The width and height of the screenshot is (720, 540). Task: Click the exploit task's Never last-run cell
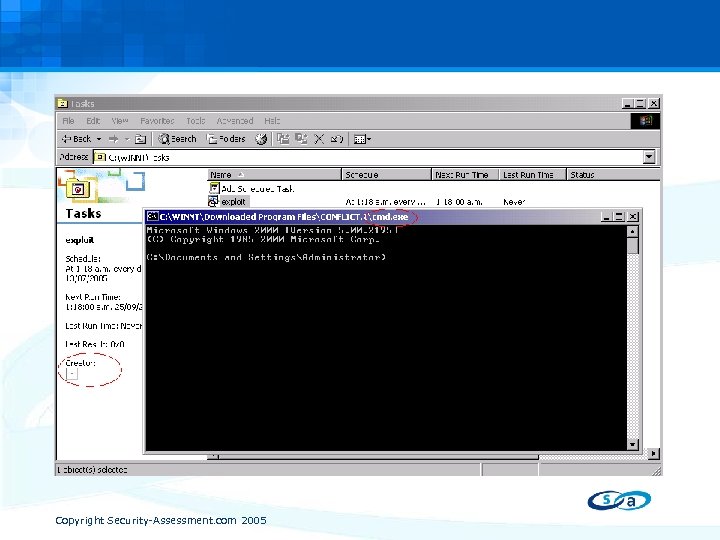514,202
